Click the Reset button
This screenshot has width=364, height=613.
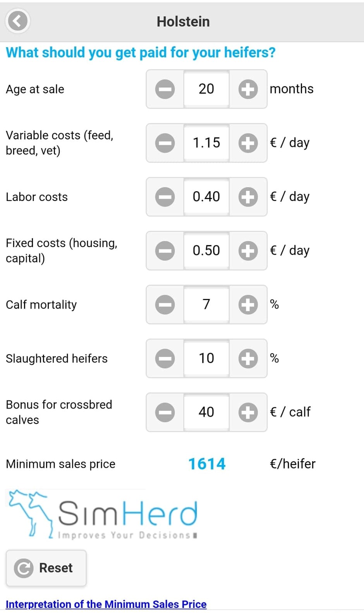[x=46, y=568]
